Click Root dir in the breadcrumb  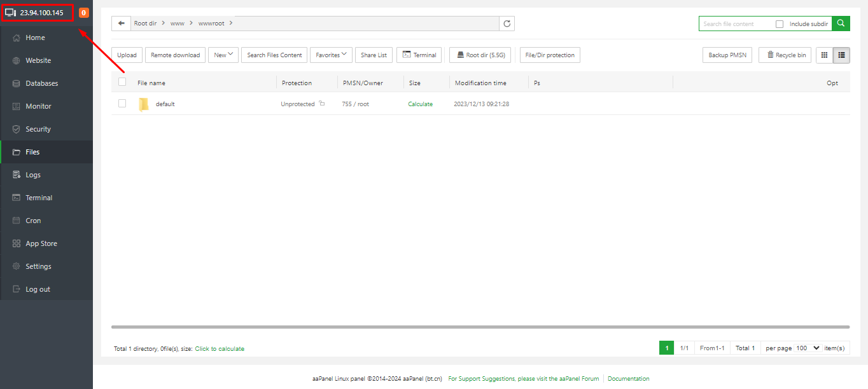coord(145,24)
